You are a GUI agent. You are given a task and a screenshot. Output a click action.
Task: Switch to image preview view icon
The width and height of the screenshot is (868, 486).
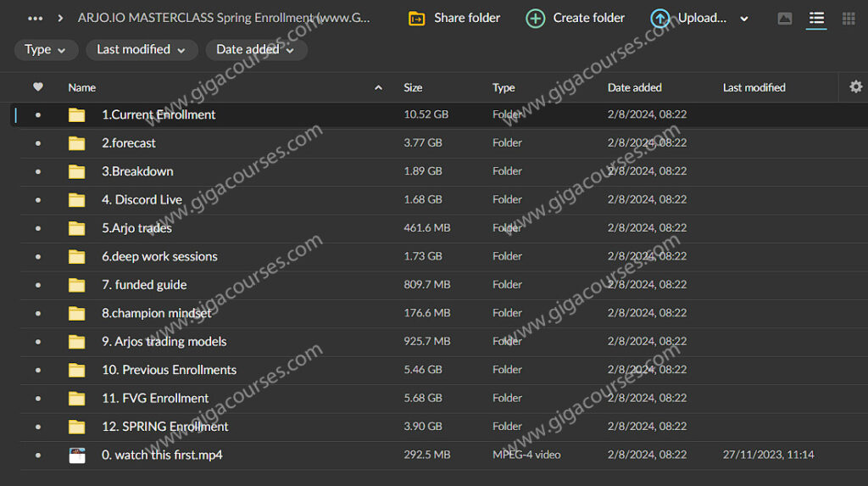[784, 19]
